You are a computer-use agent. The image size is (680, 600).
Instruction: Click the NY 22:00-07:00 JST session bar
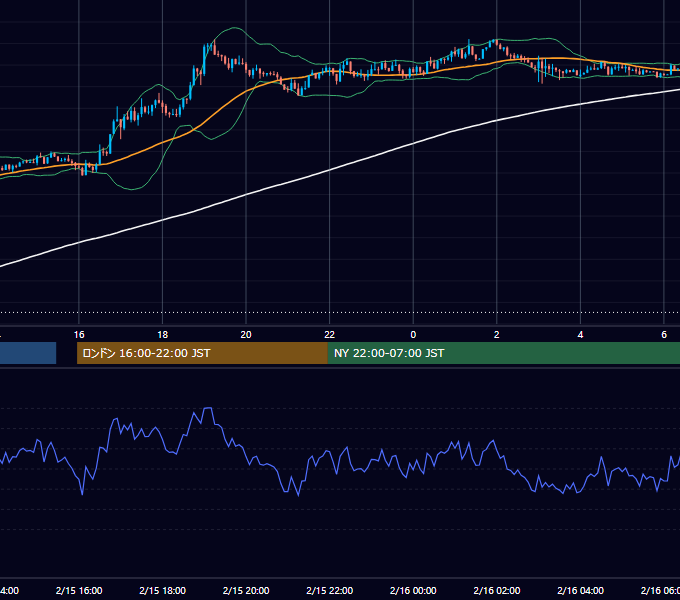(x=503, y=353)
